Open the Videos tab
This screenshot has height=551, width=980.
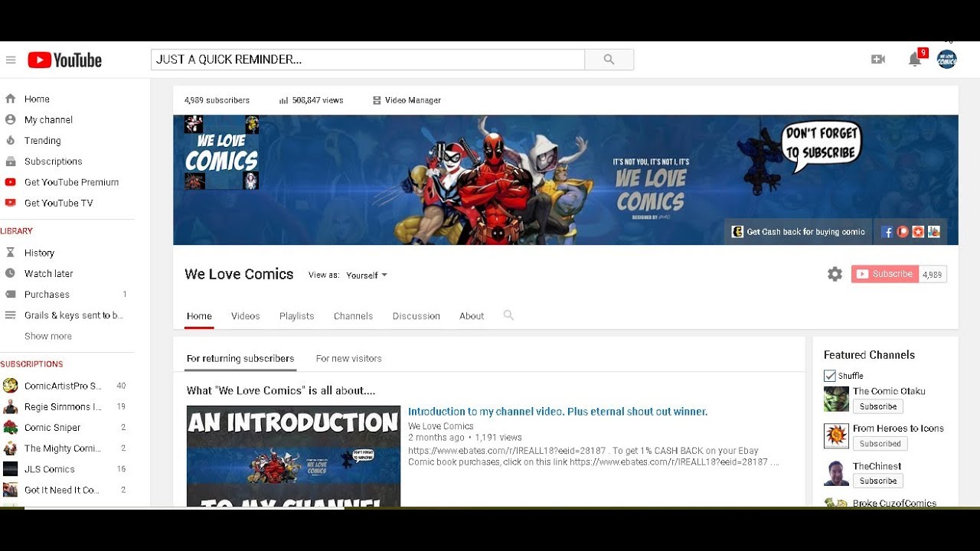point(246,316)
